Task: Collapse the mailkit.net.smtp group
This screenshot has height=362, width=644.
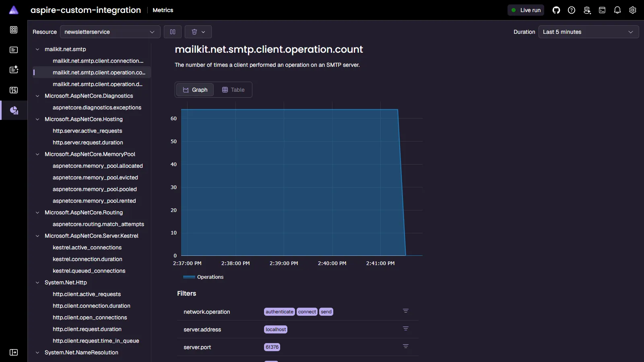Action: (37, 49)
